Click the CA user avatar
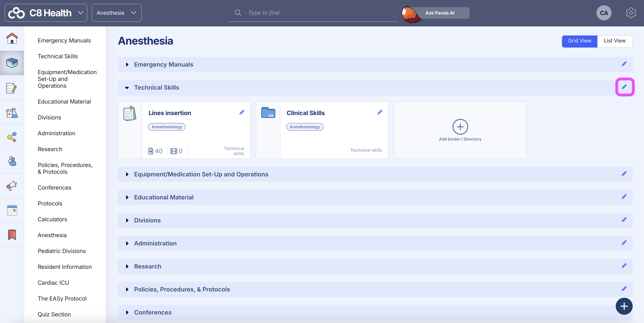This screenshot has height=323, width=644. tap(604, 13)
